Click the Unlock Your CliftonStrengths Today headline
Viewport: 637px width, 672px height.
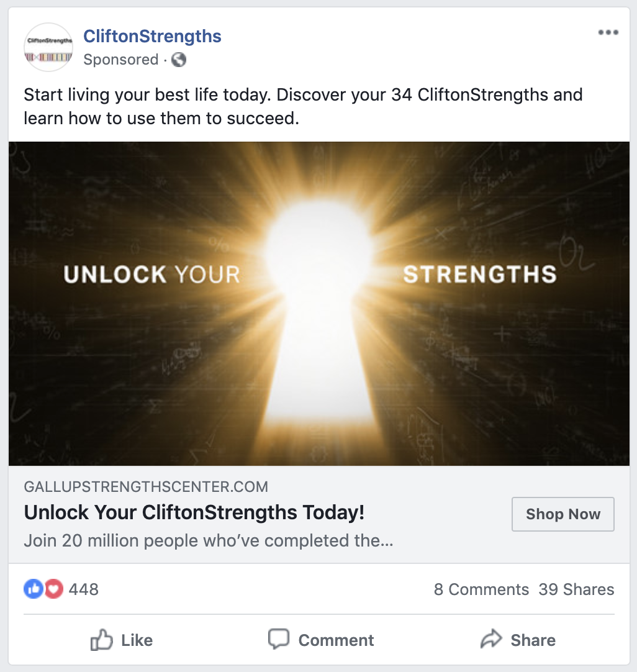point(194,512)
